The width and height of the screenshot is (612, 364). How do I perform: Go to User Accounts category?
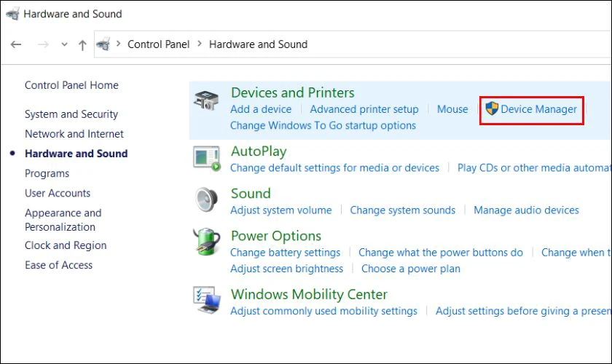58,193
